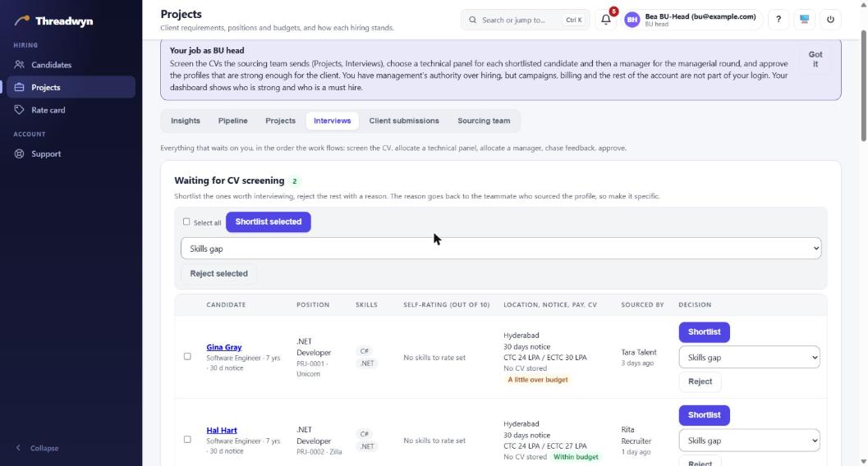
Task: Switch to the Pipeline tab
Action: [x=232, y=121]
